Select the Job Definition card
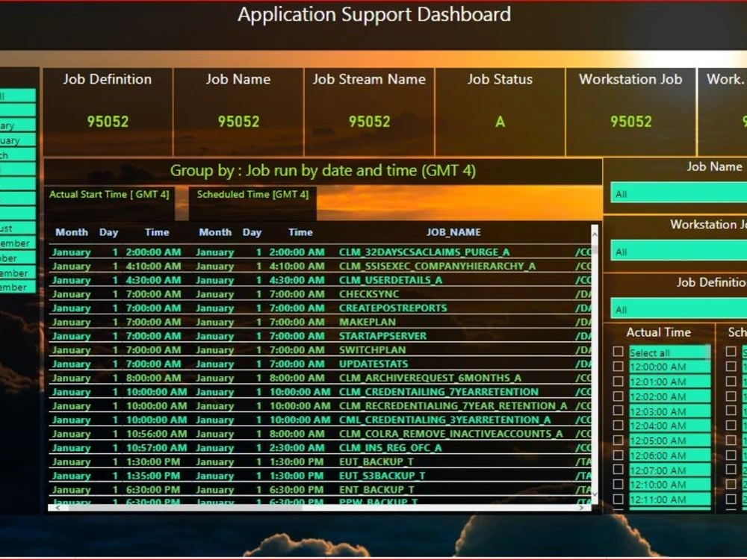747x560 pixels. tap(108, 111)
